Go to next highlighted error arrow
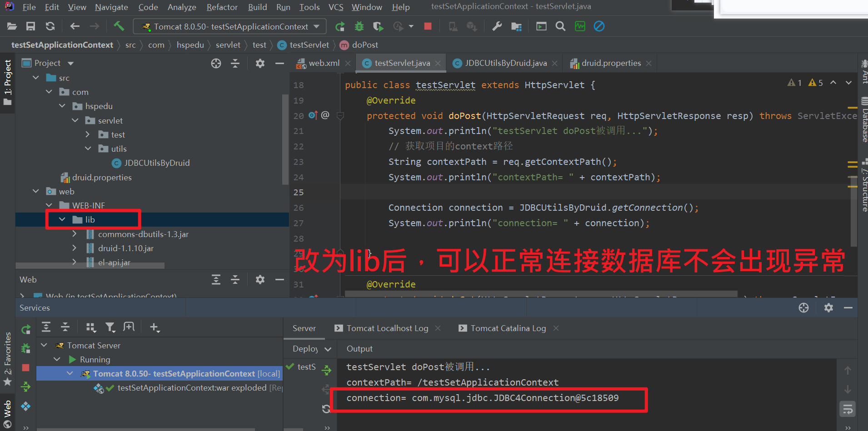 [848, 83]
